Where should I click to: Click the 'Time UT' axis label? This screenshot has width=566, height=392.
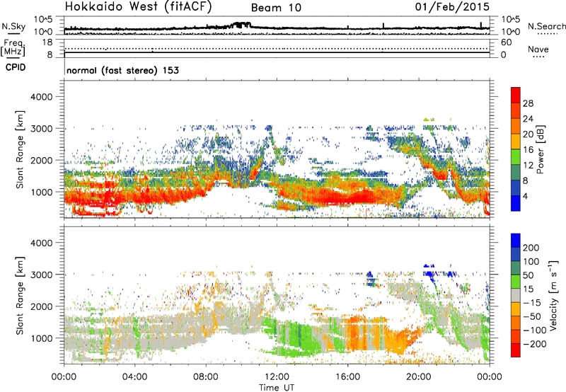[277, 388]
